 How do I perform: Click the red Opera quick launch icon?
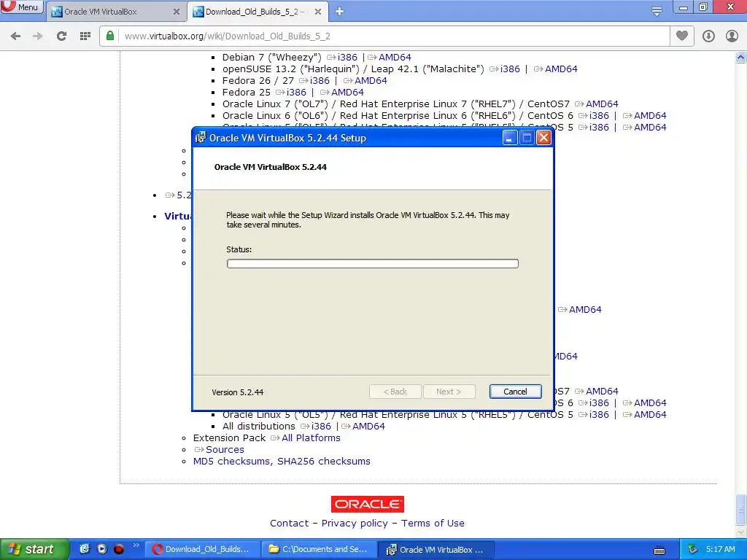pos(119,549)
